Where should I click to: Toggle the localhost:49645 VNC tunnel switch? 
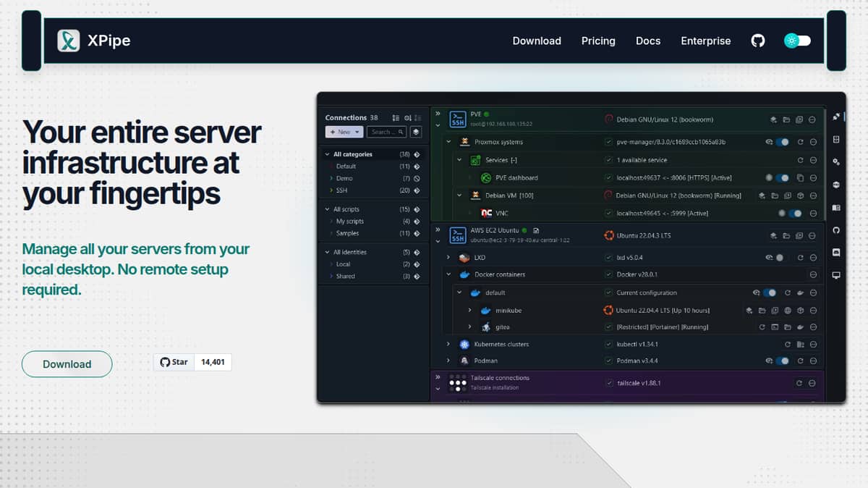click(x=796, y=213)
